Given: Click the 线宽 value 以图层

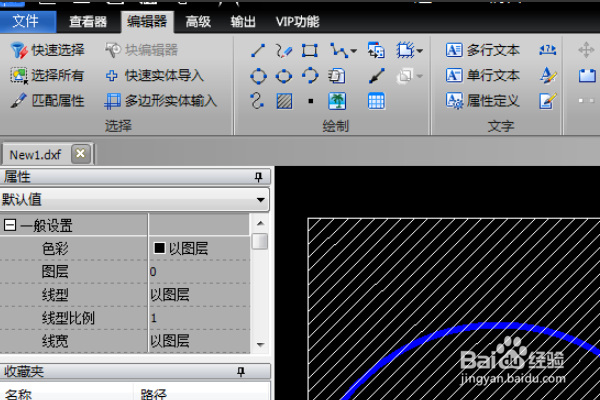Looking at the screenshot, I should (x=199, y=341).
